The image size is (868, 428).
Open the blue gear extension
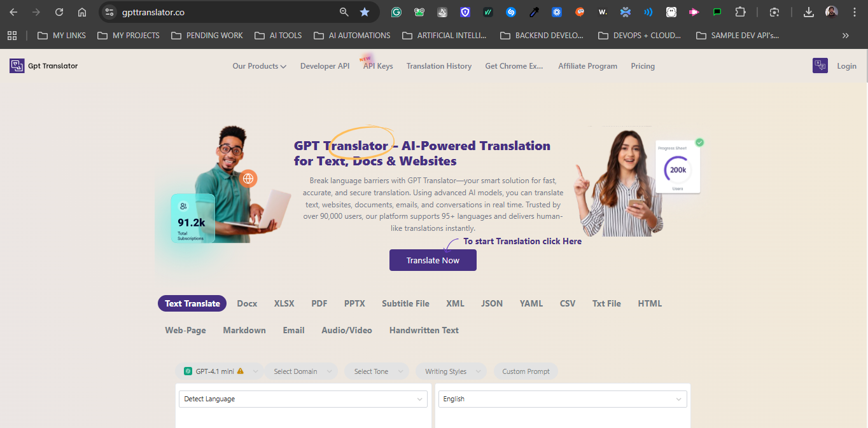point(557,12)
